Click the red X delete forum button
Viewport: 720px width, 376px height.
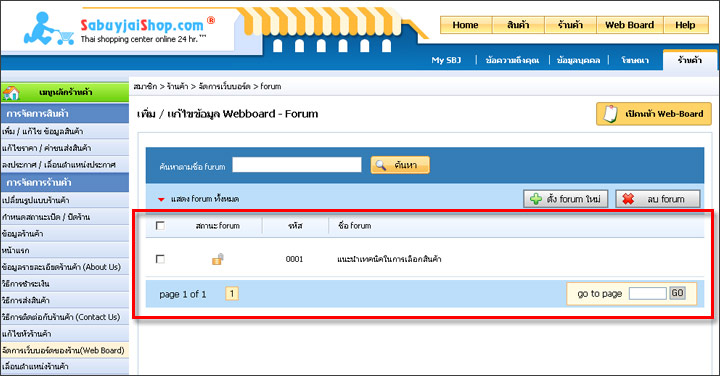coord(658,199)
